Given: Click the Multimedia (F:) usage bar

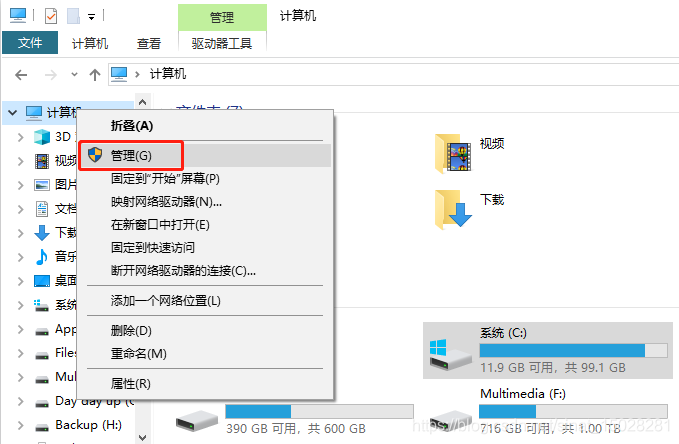Looking at the screenshot, I should click(x=573, y=411).
